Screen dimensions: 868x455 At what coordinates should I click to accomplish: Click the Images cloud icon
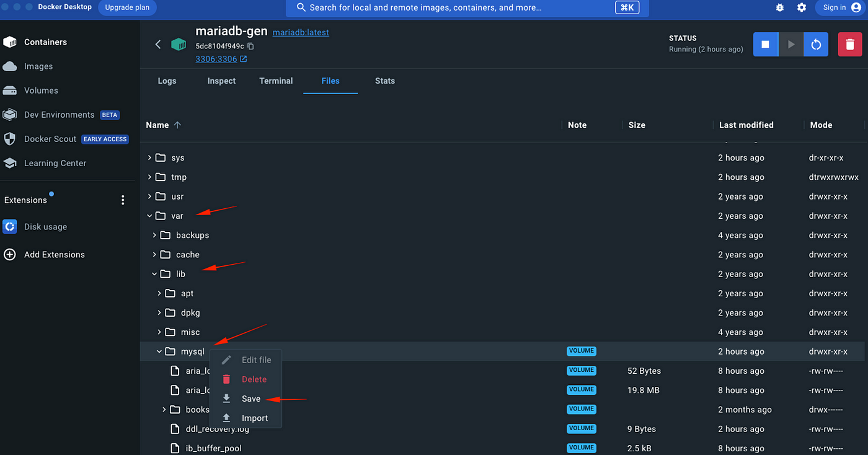click(x=10, y=66)
